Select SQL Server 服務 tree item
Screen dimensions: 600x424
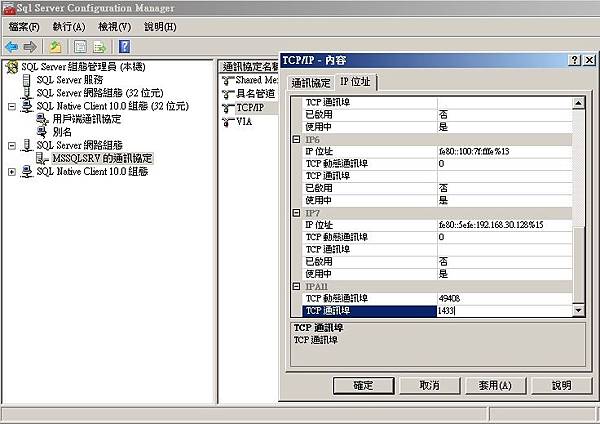pos(70,80)
